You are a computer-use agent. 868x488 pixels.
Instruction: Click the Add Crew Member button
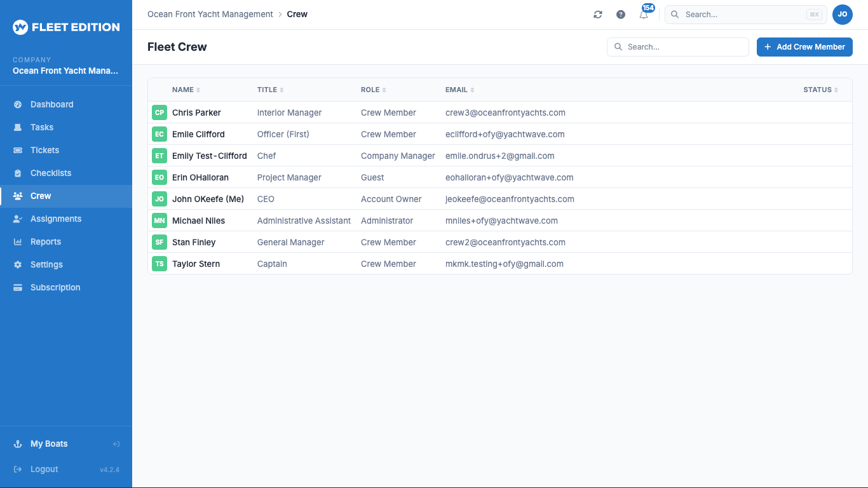click(804, 47)
